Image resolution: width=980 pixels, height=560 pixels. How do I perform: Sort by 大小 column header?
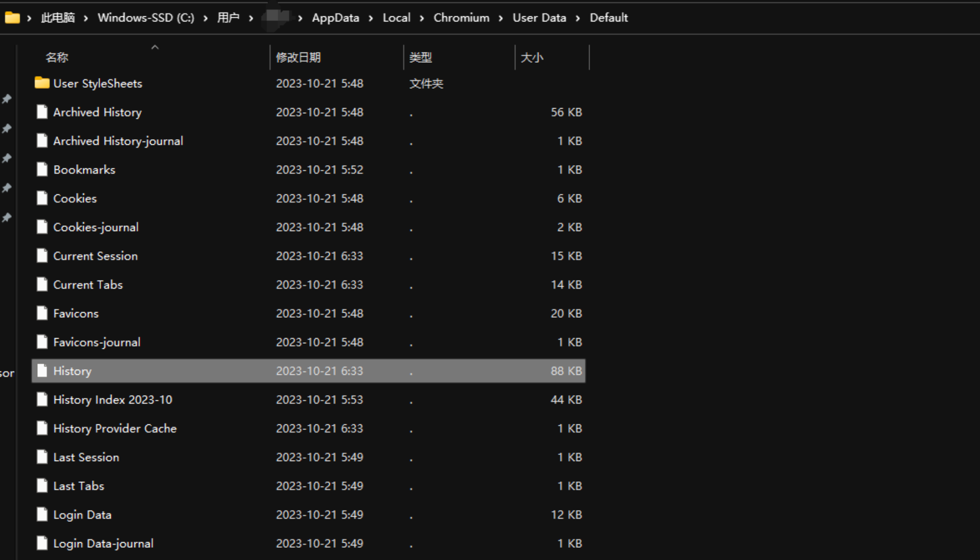(x=532, y=57)
